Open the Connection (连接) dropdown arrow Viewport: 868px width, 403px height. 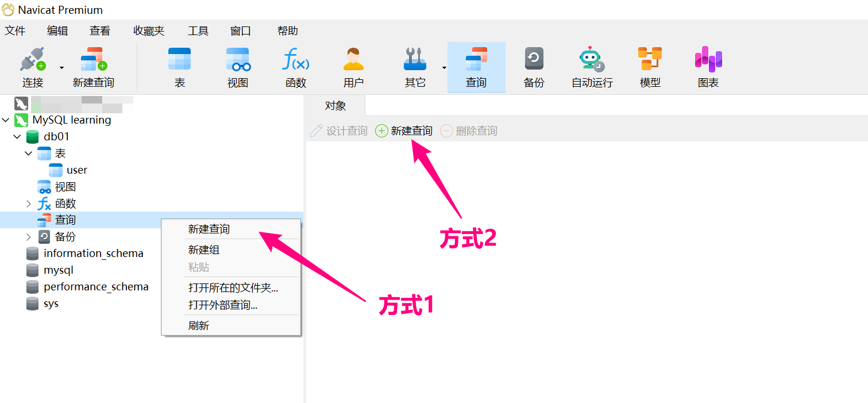[x=61, y=68]
